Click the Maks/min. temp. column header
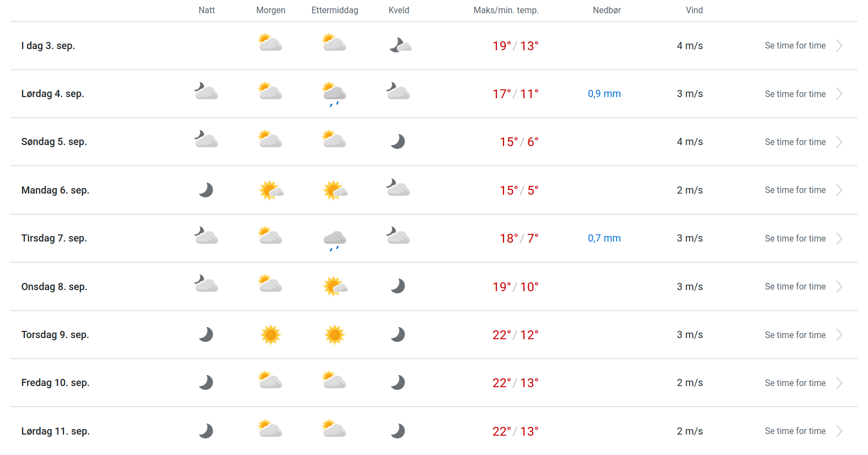The width and height of the screenshot is (868, 455). [506, 10]
